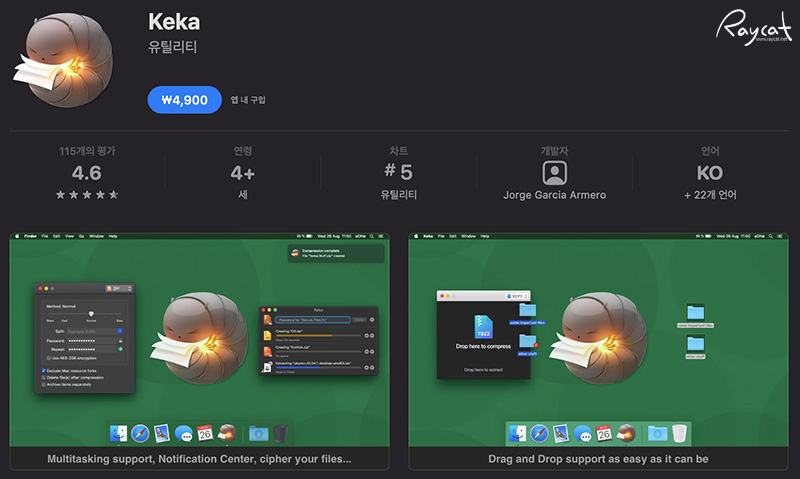Open Jorge Garcia Armero developer link
800x479 pixels.
[x=555, y=195]
